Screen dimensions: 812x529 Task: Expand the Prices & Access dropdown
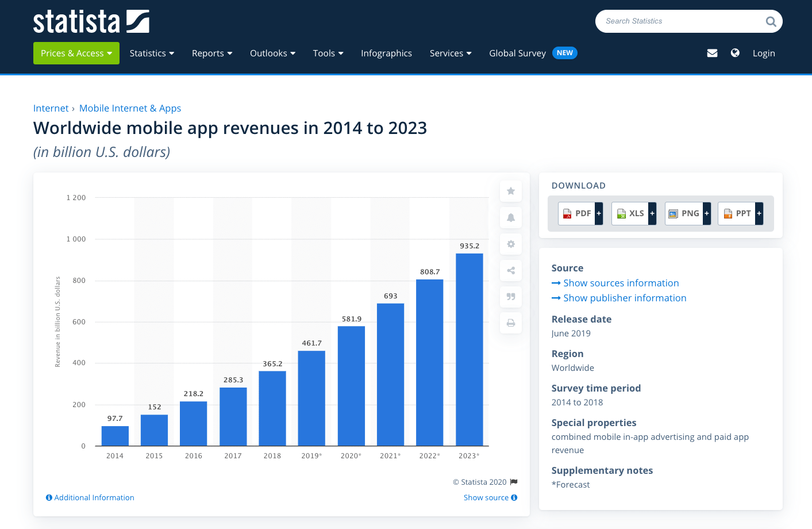point(76,53)
